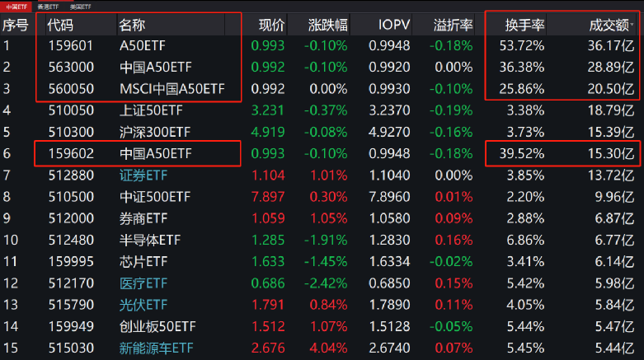
Task: Click the 53.72% turnover rate value
Action: [522, 45]
